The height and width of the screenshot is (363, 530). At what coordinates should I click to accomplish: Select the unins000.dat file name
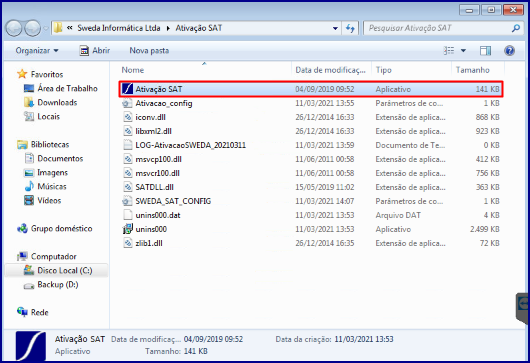(x=158, y=215)
